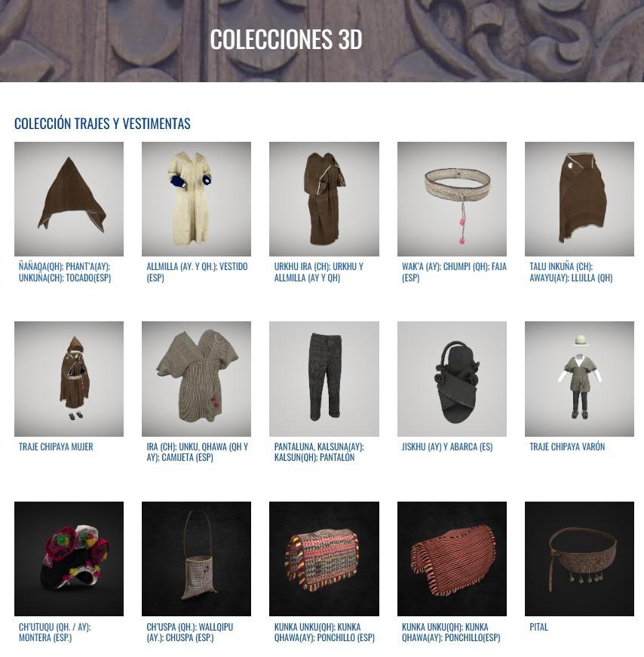
Task: Click the 'Traje Chipaya Varón' caption link
Action: coord(567,447)
